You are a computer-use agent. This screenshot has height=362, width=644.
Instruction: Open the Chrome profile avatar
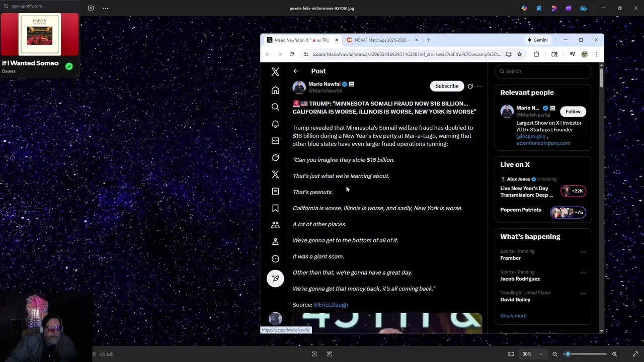tap(585, 54)
